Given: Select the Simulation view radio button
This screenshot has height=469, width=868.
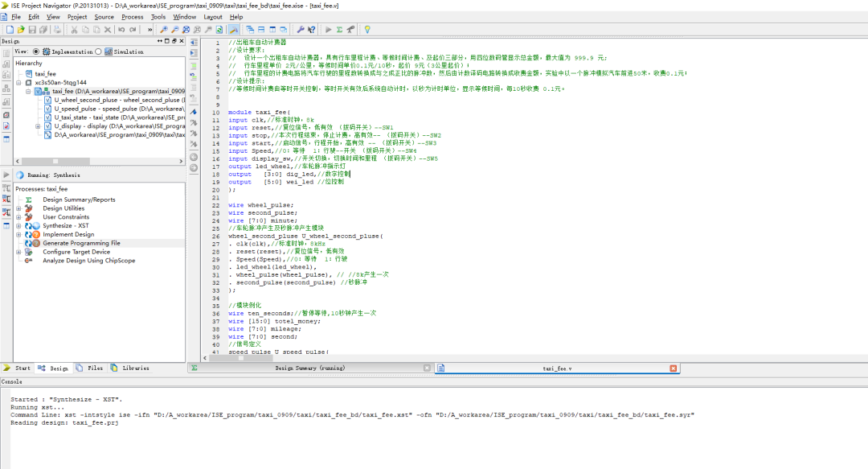Looking at the screenshot, I should click(98, 51).
